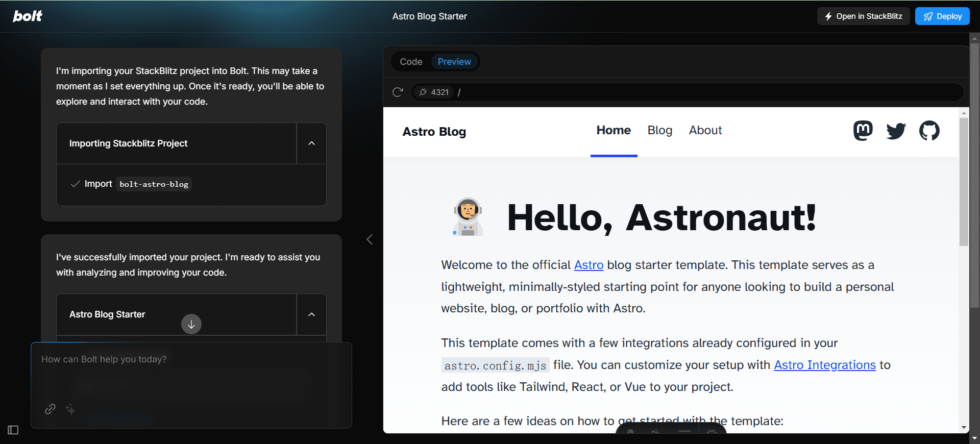The image size is (980, 444).
Task: Go to Home nav item
Action: [x=614, y=130]
